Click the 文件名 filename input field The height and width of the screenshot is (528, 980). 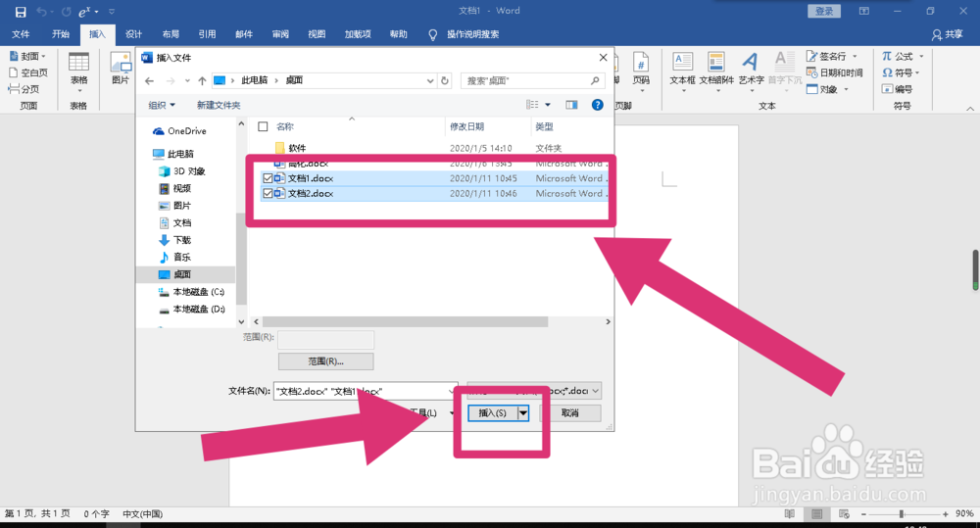(366, 391)
